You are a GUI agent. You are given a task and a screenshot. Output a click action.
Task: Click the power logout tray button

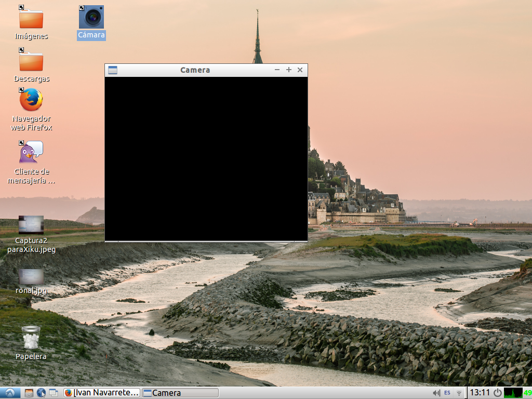[x=497, y=393]
